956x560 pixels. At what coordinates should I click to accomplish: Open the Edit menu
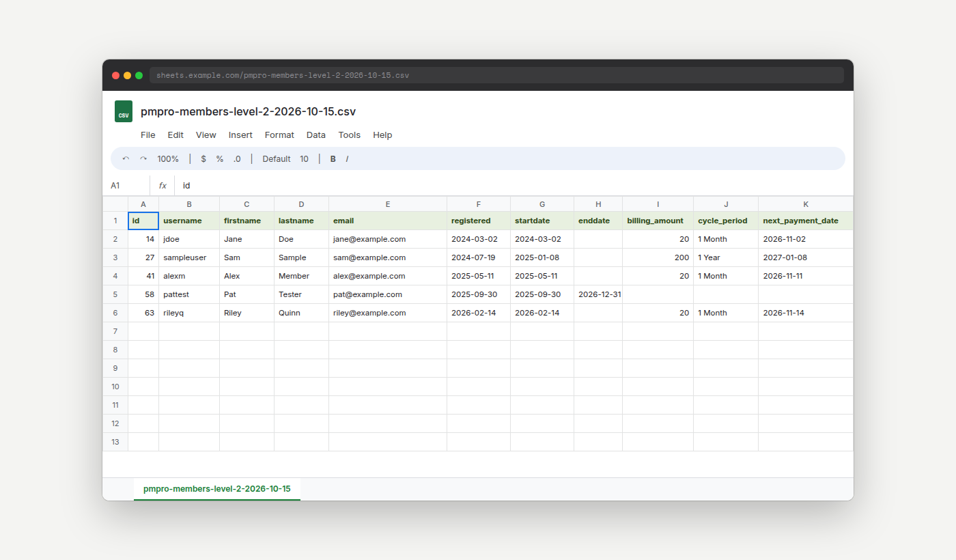(x=175, y=135)
